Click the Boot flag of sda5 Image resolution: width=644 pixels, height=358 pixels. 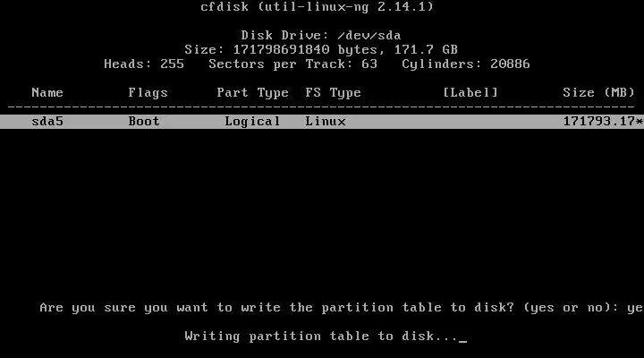click(x=144, y=121)
